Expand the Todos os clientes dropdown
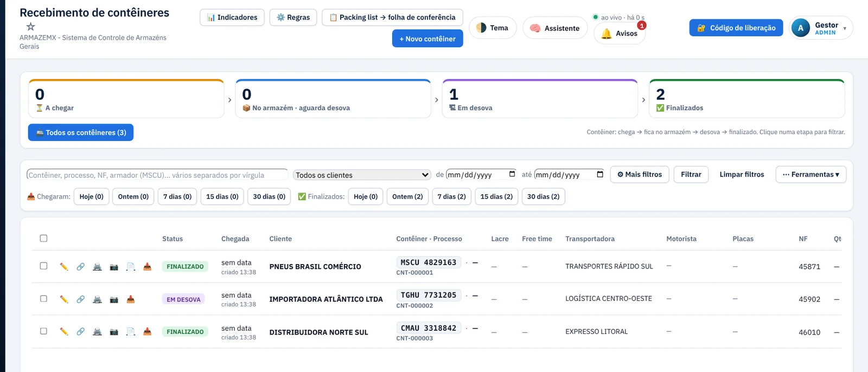Viewport: 868px width, 372px height. (x=362, y=175)
